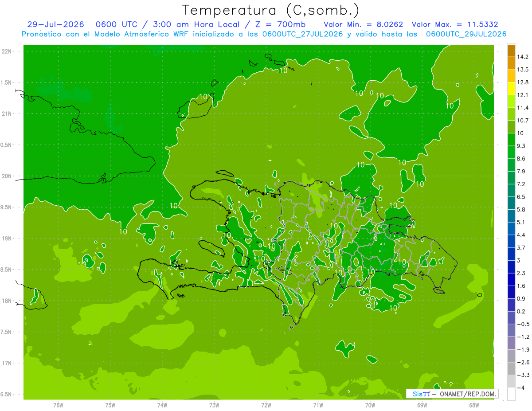Screen dimensions: 532x411
Task: Click the "-4" value on color scale
Action: [x=520, y=388]
